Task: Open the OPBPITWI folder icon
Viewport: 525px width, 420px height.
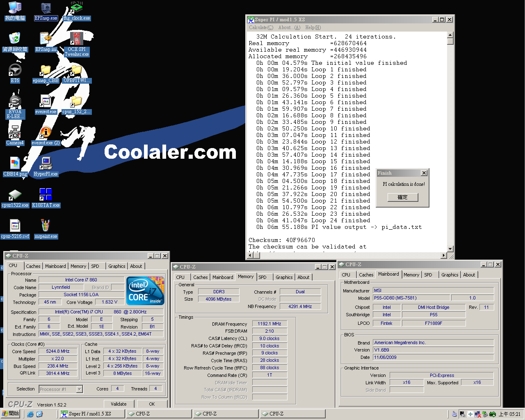Action: (x=77, y=73)
